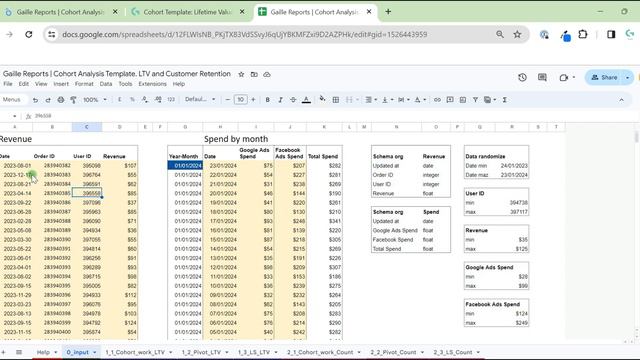
Task: Open the comments history panel
Action: coord(542,77)
